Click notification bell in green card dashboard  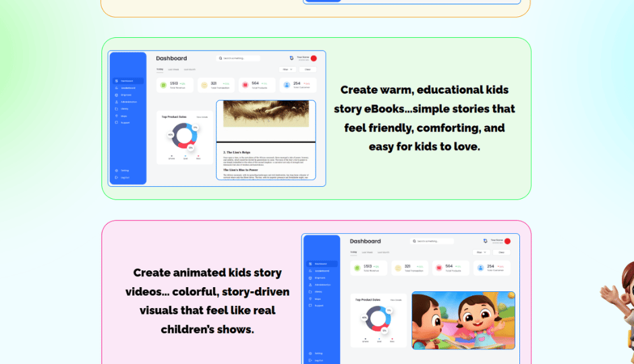(291, 58)
